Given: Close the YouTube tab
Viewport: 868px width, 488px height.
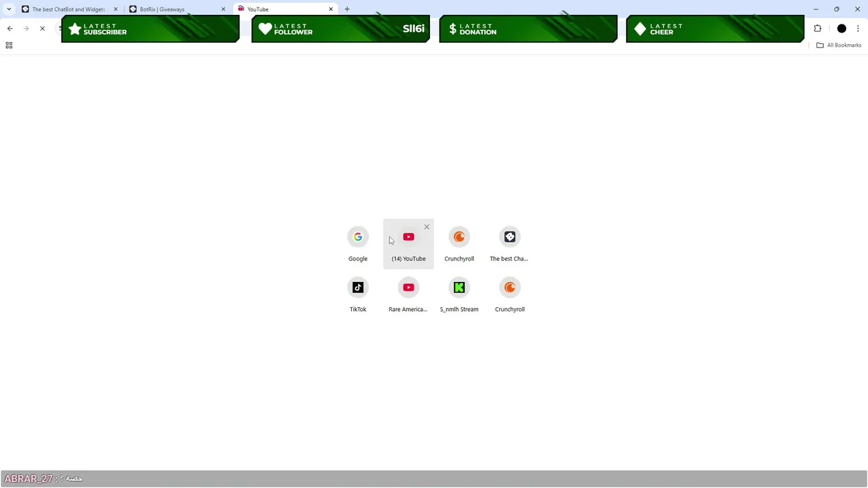Looking at the screenshot, I should pyautogui.click(x=331, y=9).
